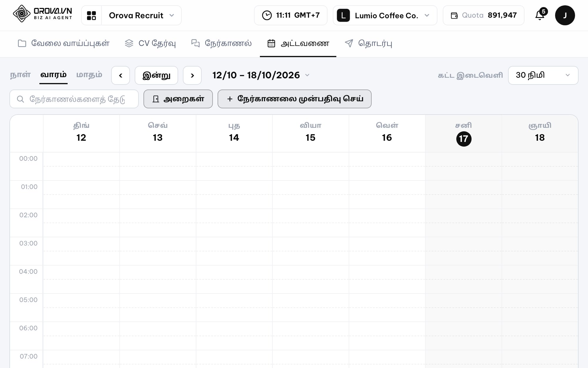
Task: Open the app grid launcher icon
Action: point(91,15)
